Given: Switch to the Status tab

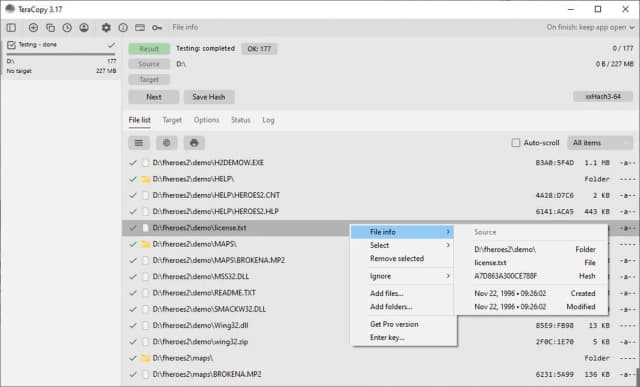Looking at the screenshot, I should pyautogui.click(x=240, y=120).
